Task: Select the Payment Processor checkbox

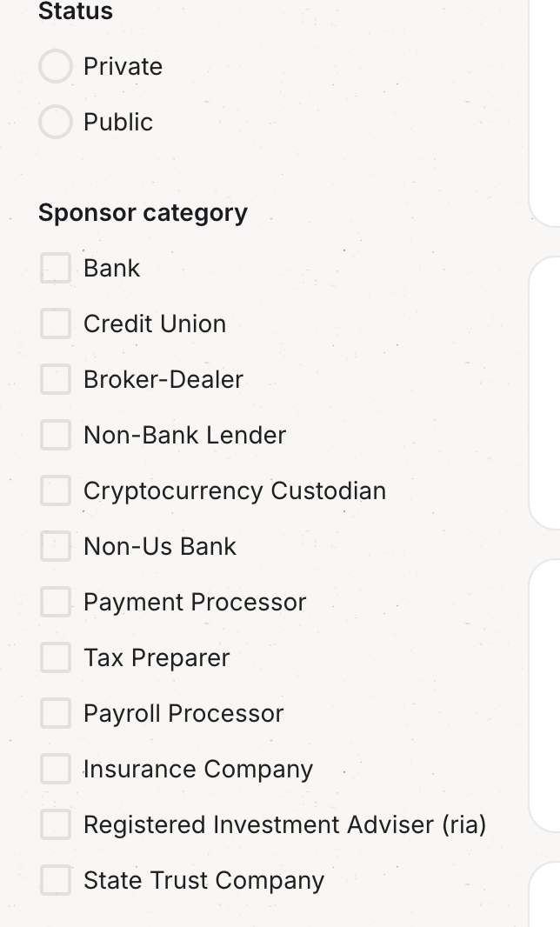Action: 55,602
